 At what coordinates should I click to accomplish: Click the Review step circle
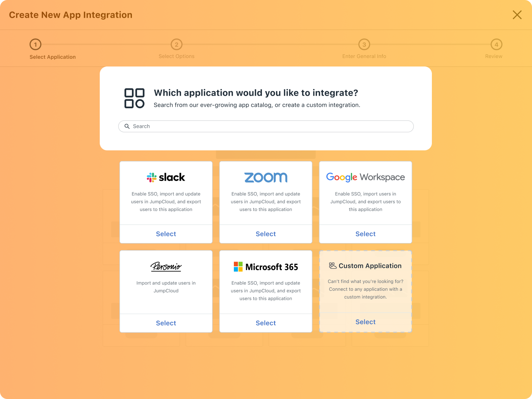tap(496, 44)
